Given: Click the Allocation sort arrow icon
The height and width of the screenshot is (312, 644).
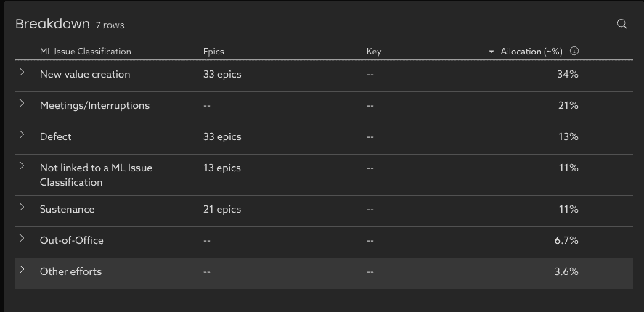Looking at the screenshot, I should point(492,52).
